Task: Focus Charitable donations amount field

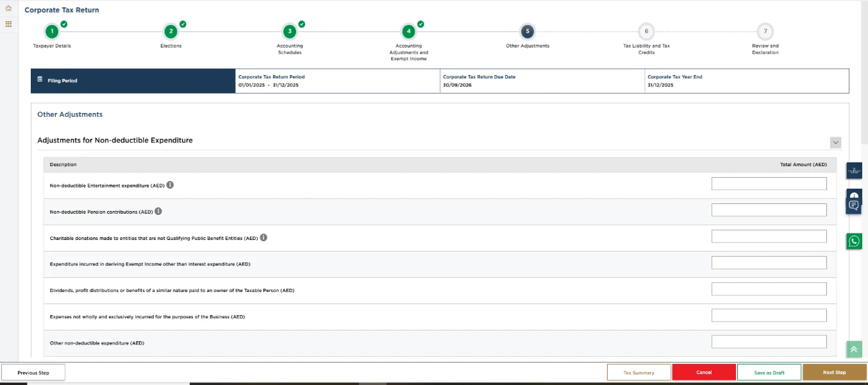Action: (769, 236)
